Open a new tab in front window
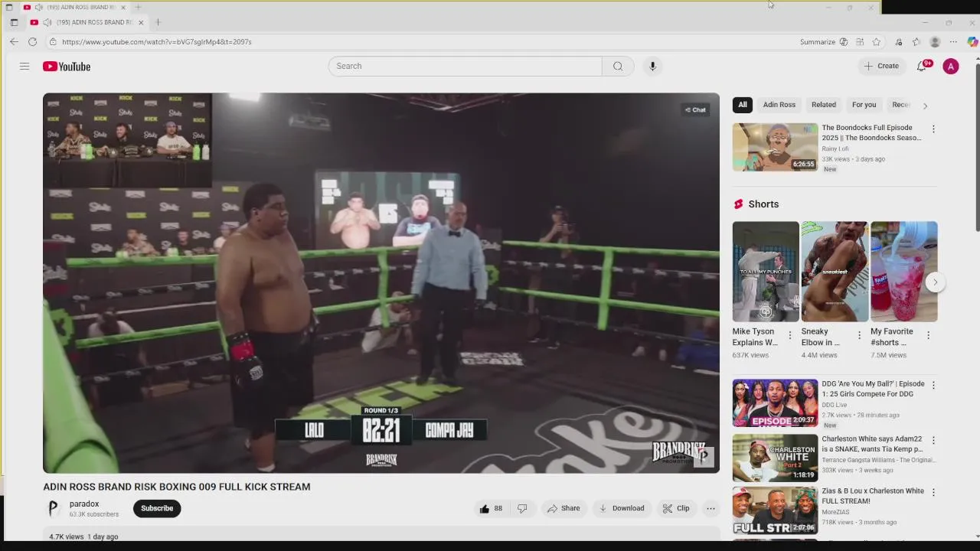Screen dimensions: 980x551 [158, 23]
